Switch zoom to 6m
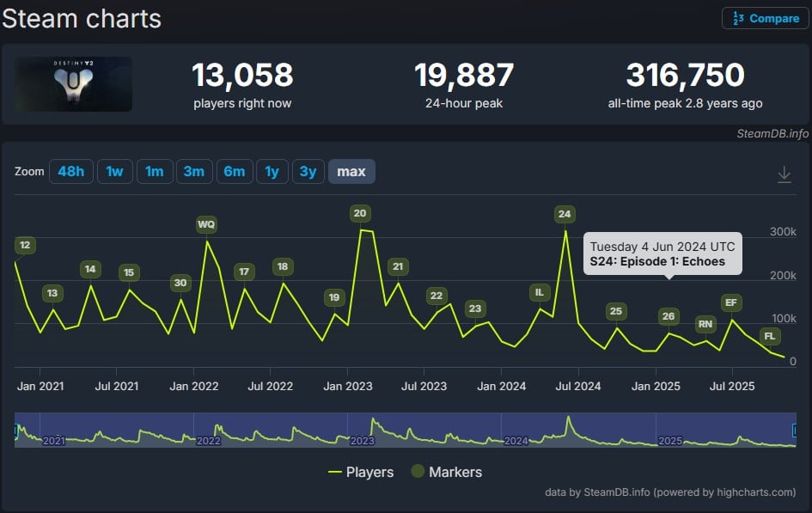The width and height of the screenshot is (812, 513). pyautogui.click(x=234, y=172)
